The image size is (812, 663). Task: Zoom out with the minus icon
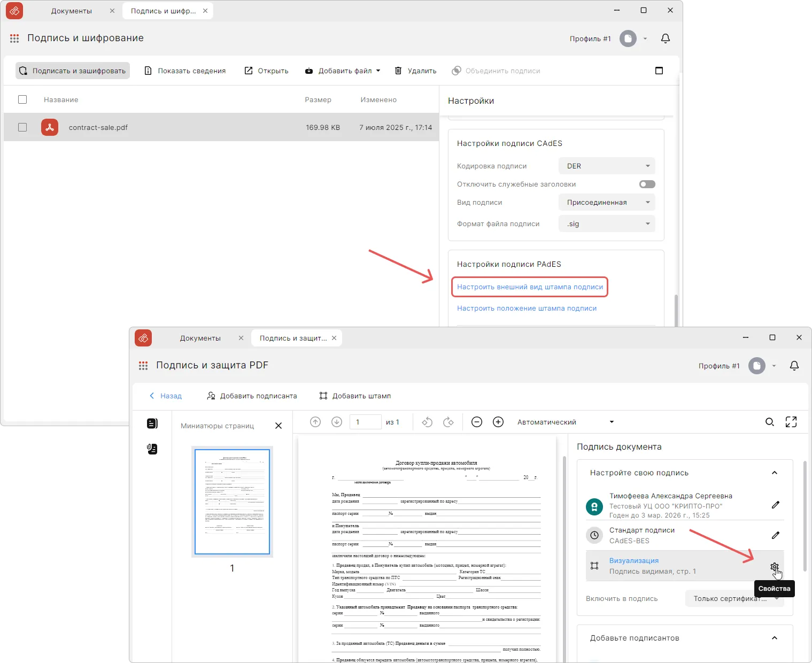click(x=476, y=422)
